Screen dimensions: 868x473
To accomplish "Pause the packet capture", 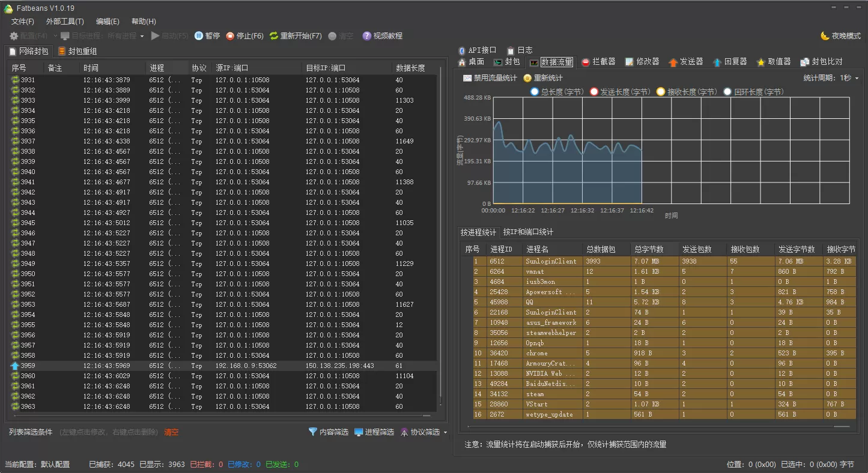I will (207, 35).
